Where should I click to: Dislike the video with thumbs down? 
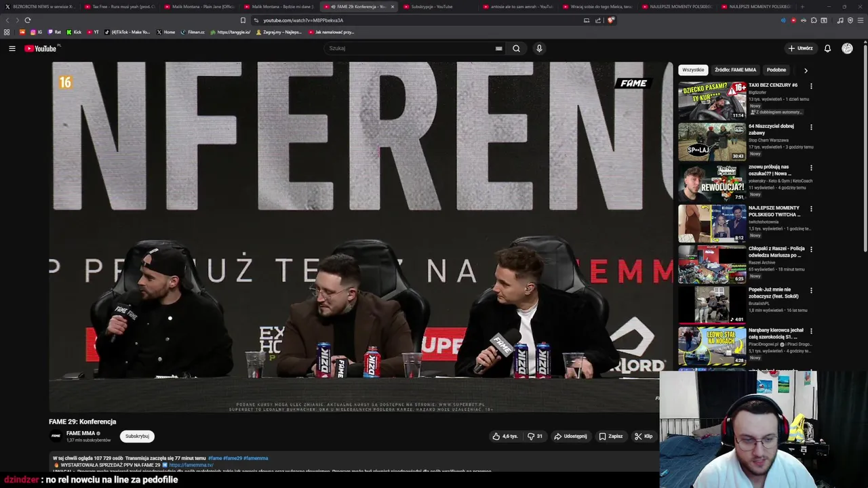pos(534,436)
